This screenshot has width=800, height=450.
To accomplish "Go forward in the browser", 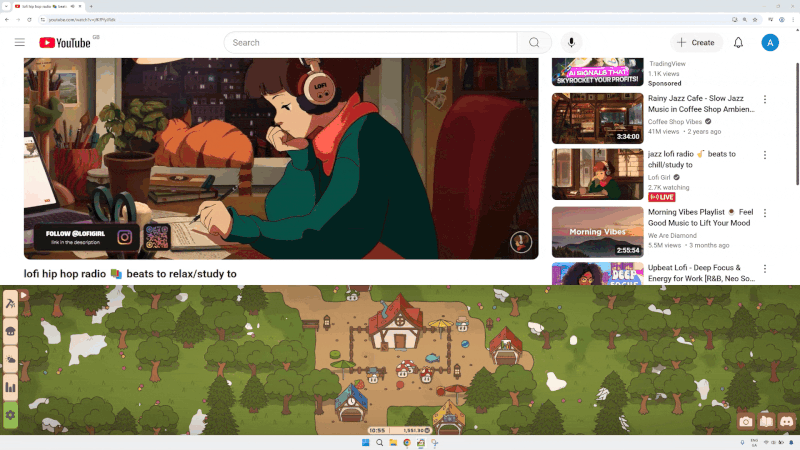I will point(18,19).
